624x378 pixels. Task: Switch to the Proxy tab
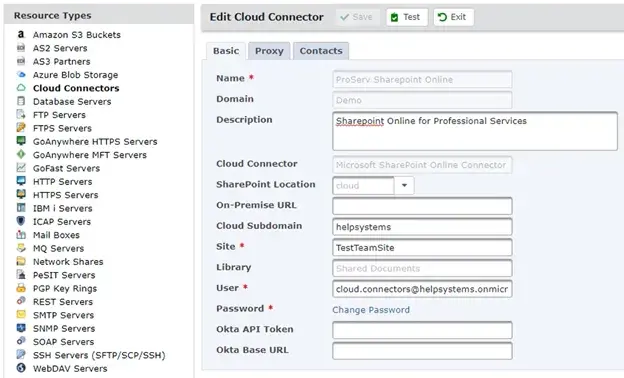coord(269,51)
